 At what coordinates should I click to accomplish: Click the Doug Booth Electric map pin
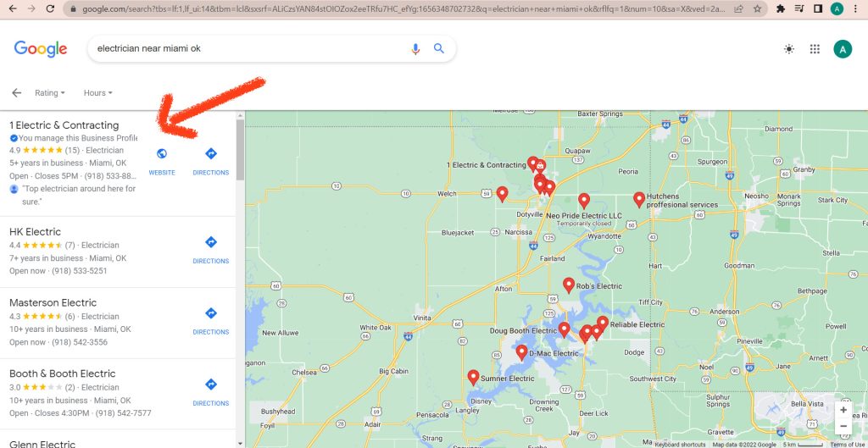(564, 329)
